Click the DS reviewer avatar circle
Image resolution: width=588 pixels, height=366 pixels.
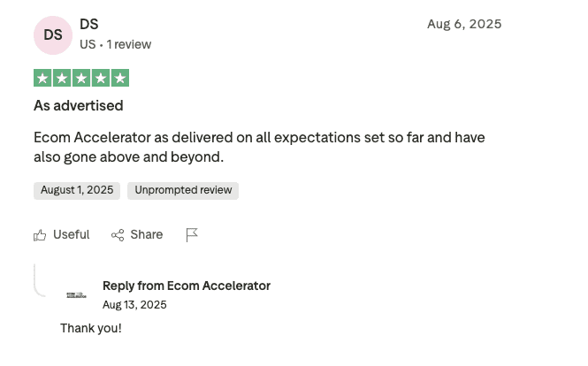click(x=53, y=35)
